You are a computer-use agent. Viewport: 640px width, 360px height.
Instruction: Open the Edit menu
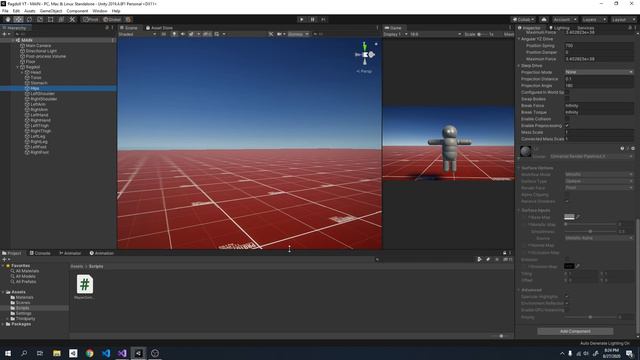click(16, 11)
